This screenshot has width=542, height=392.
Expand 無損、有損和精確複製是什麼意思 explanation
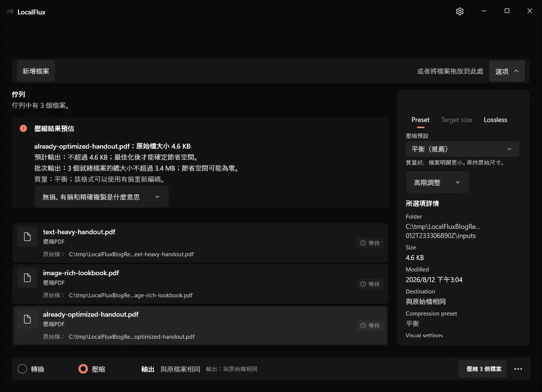(102, 197)
